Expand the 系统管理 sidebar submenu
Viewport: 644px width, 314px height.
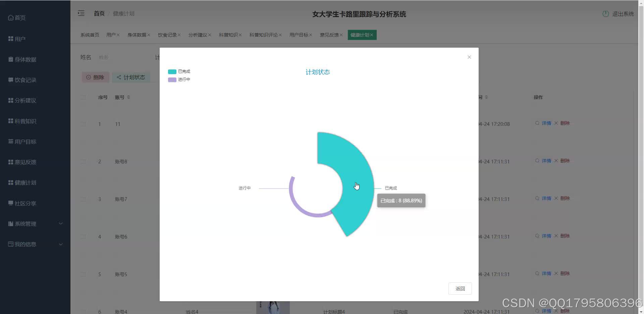point(35,224)
